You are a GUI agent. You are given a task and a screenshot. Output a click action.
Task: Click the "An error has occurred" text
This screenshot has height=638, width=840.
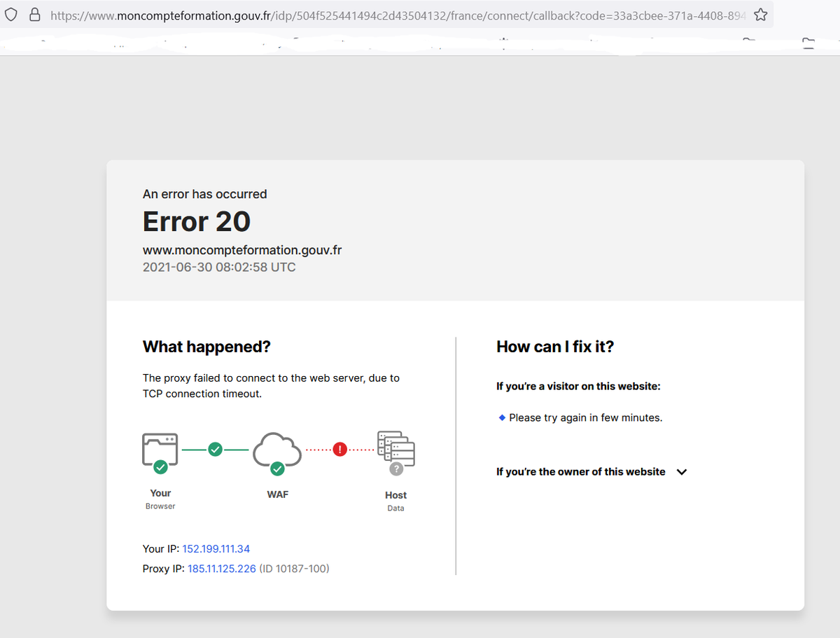pyautogui.click(x=204, y=194)
